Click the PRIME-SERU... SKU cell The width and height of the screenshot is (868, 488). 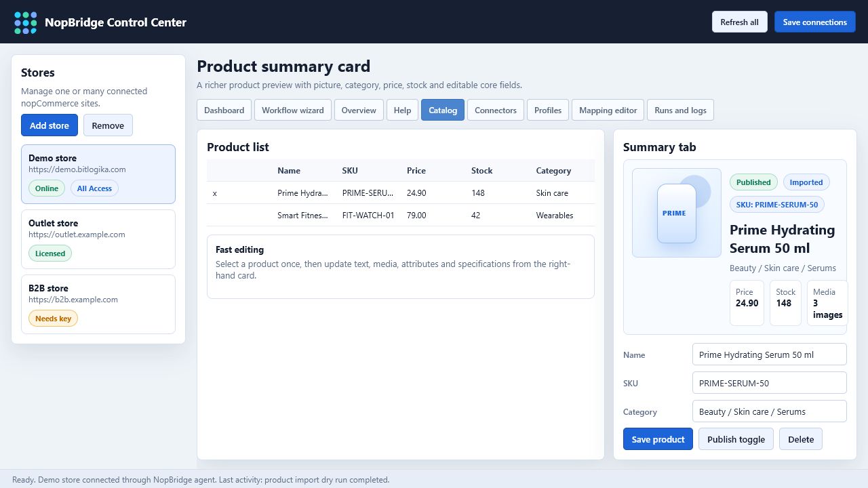point(368,193)
